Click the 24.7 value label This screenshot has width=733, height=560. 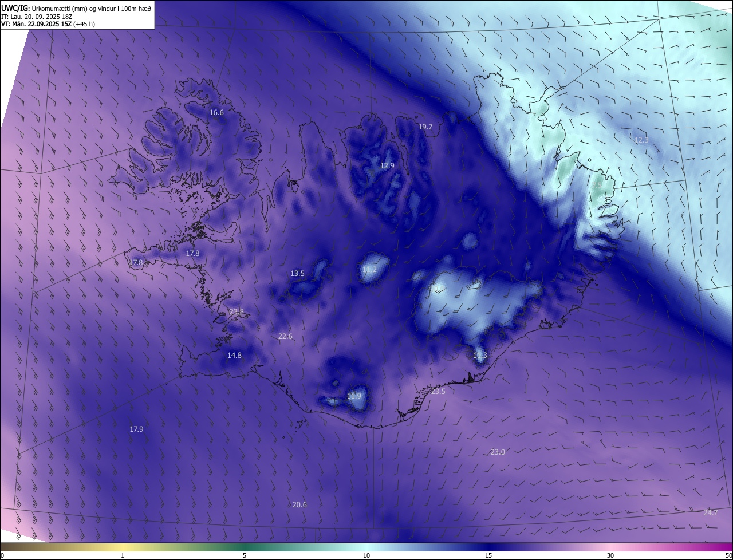(710, 513)
